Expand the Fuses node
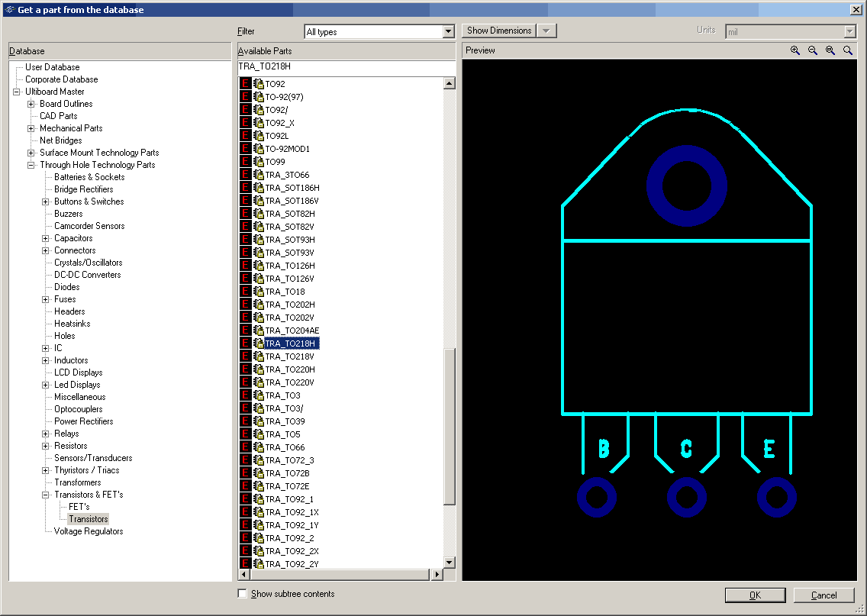Viewport: 867px width, 616px height. click(x=45, y=299)
